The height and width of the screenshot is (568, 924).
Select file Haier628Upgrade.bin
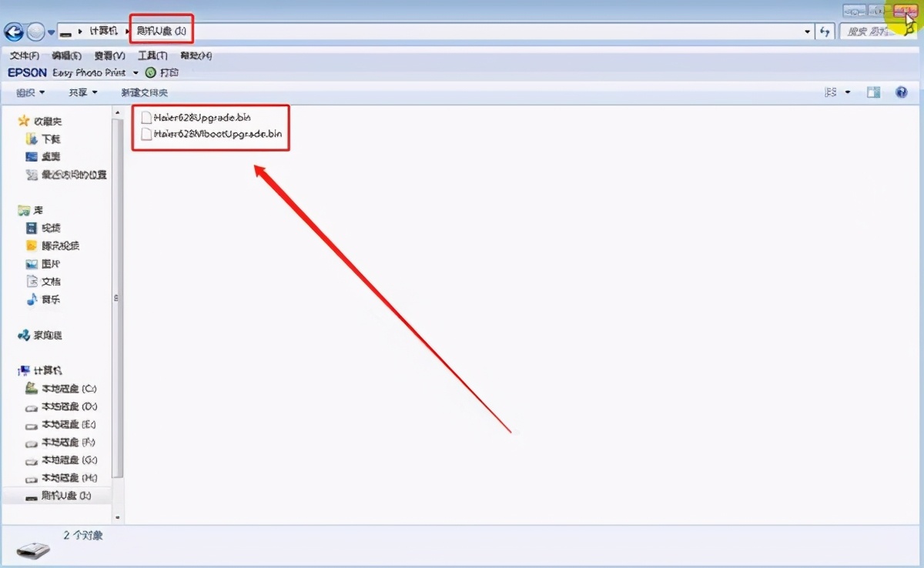click(x=196, y=117)
